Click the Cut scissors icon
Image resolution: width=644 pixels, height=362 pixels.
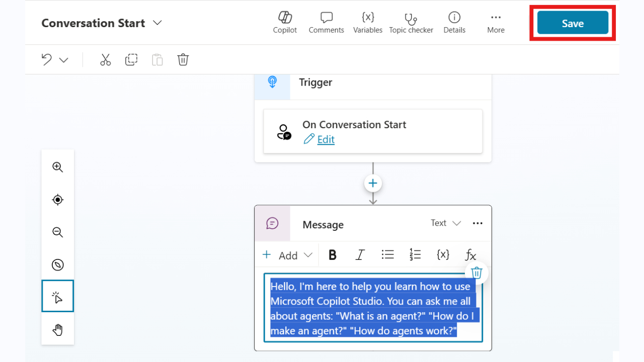click(x=105, y=60)
